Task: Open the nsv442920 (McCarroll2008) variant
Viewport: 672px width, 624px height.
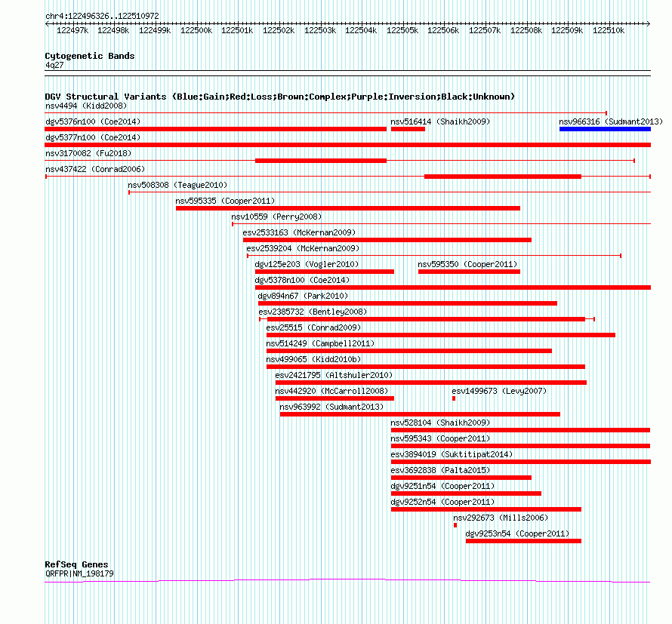Action: click(x=331, y=391)
